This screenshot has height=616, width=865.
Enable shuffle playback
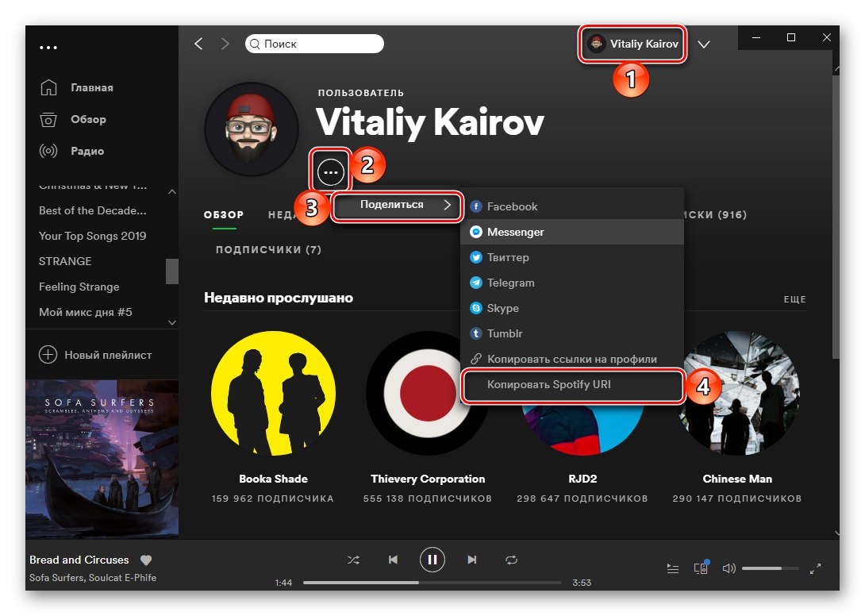[353, 560]
